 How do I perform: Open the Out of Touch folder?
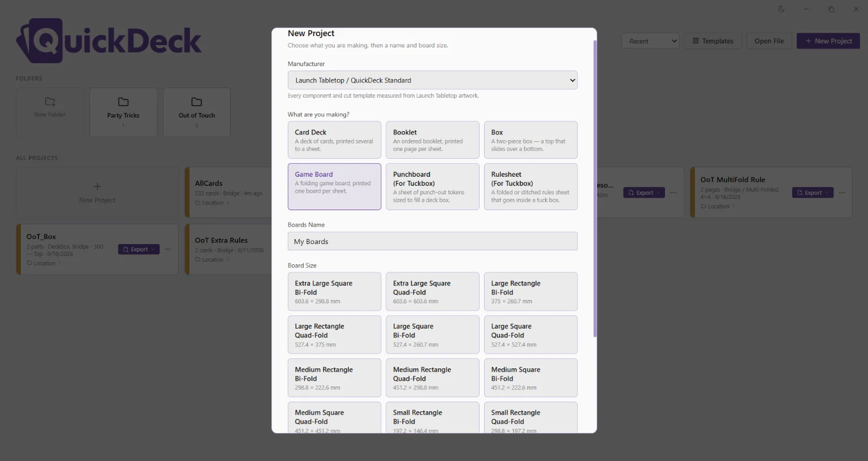click(197, 112)
